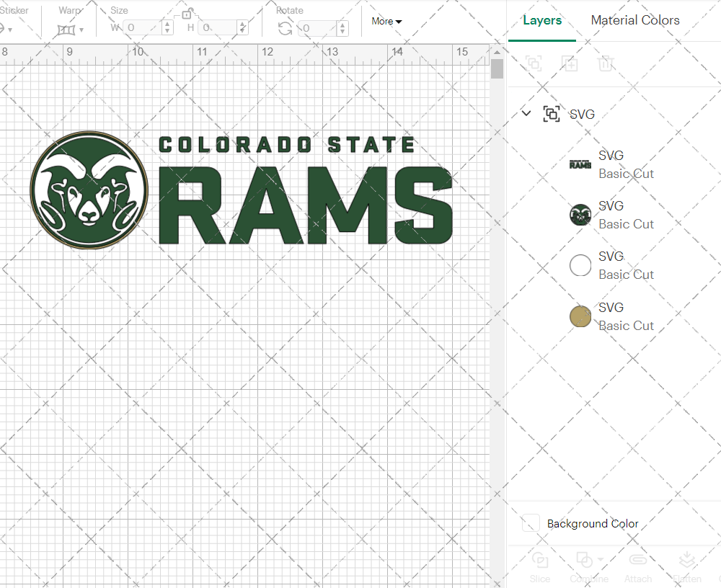721x588 pixels.
Task: Select the RAMS text layer thumbnail
Action: (x=580, y=164)
